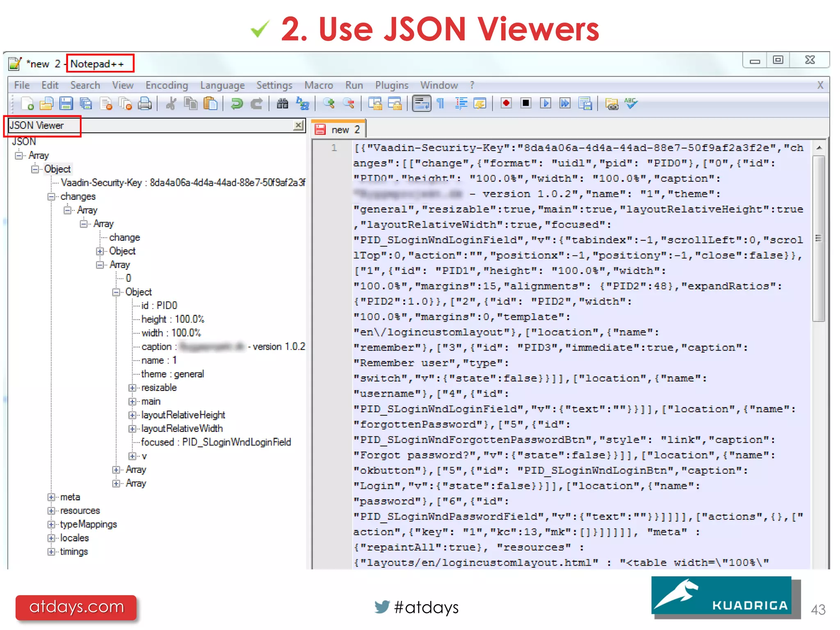This screenshot has width=840, height=630.
Task: Toggle Show all characters pilcrow icon
Action: tap(441, 103)
